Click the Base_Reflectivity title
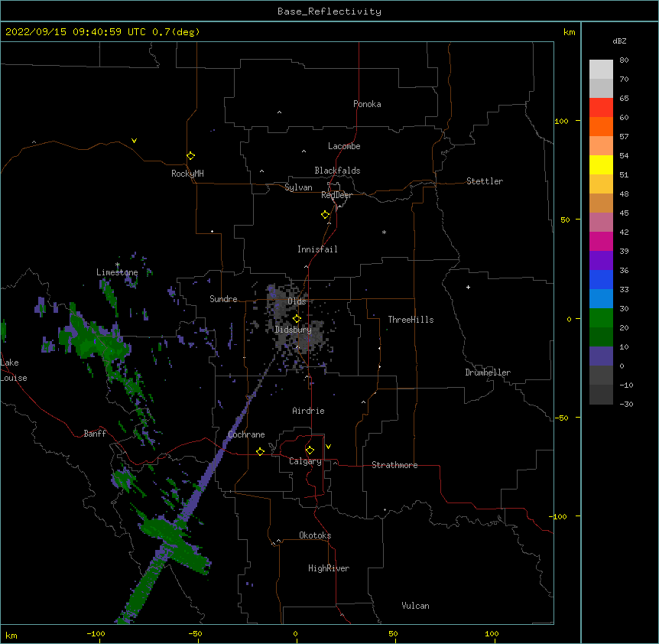The image size is (659, 644). (x=329, y=11)
